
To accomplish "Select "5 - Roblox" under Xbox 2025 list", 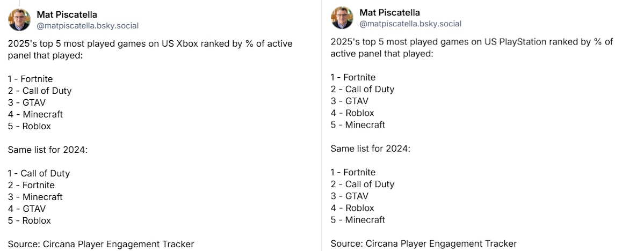I will pyautogui.click(x=30, y=126).
